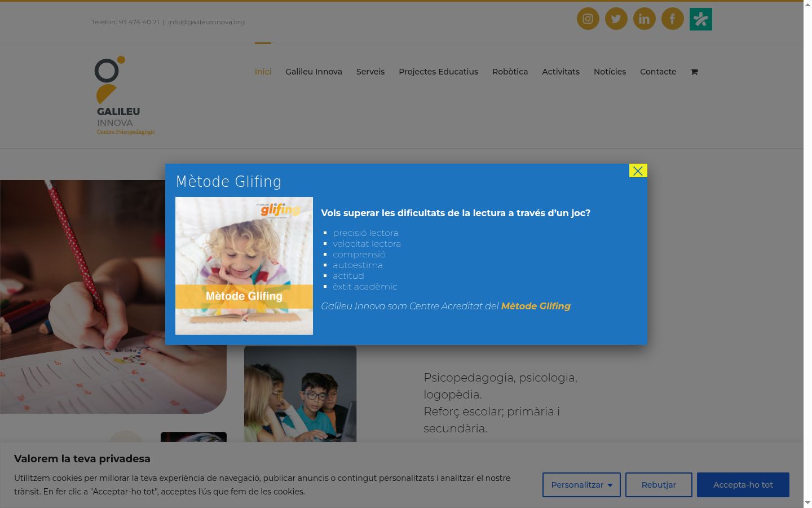Viewport: 812px width, 508px height.
Task: Open the Galileu Innova menu item
Action: [314, 72]
